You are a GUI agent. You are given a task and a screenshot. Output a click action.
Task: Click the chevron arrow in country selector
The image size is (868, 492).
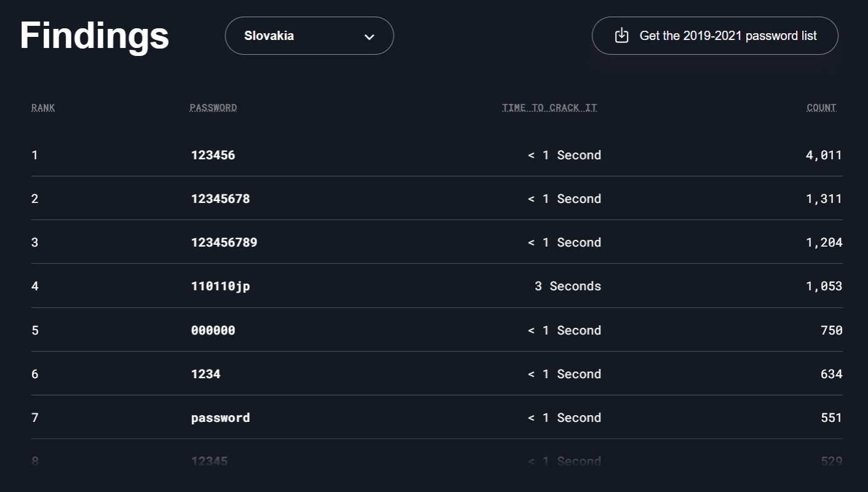pyautogui.click(x=369, y=37)
